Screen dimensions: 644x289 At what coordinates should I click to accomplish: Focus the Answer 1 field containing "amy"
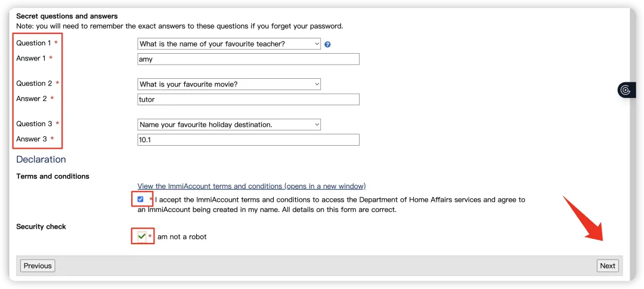click(x=248, y=59)
